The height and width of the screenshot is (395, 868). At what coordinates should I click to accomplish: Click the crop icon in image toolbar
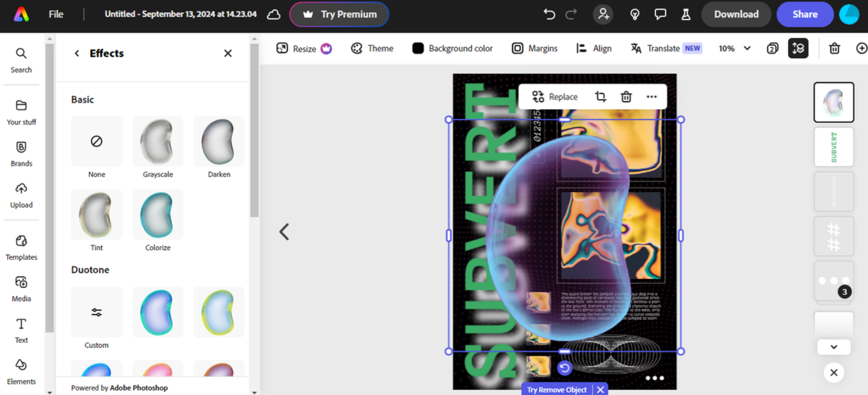600,96
